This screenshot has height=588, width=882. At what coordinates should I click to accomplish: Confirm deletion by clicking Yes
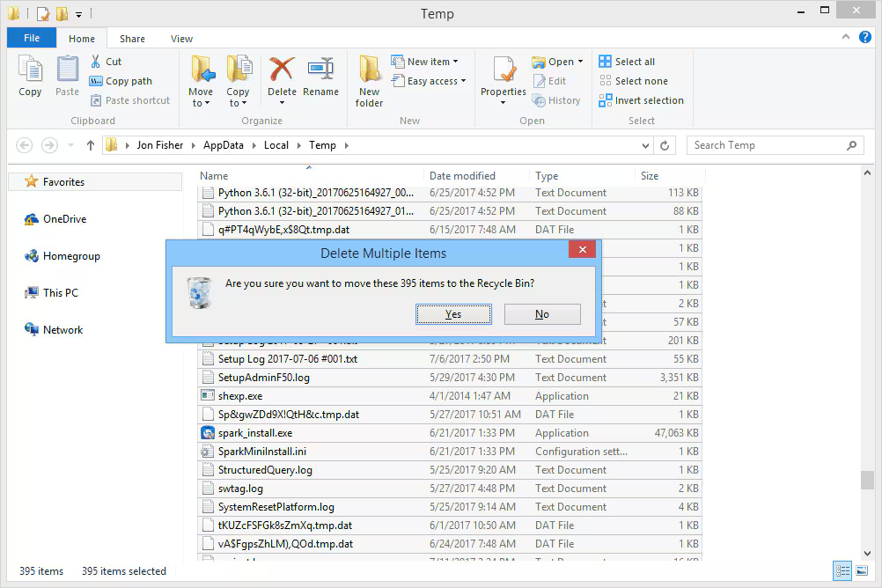(453, 314)
